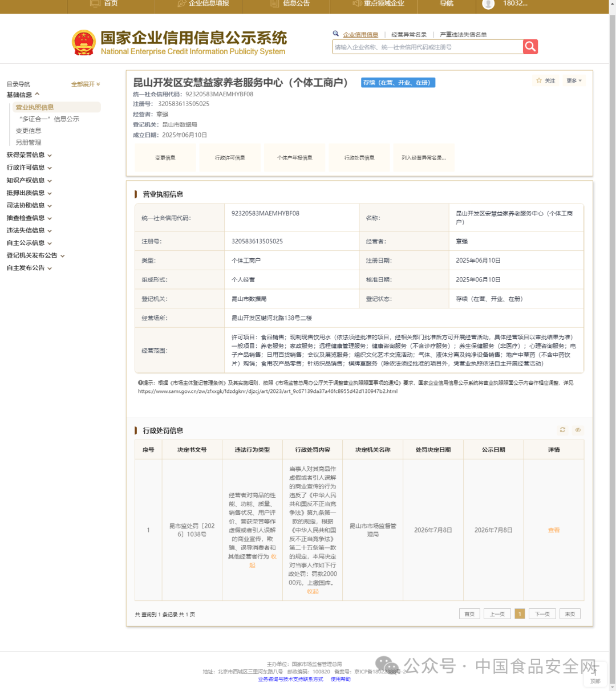Expand 抽查检查信息 in the sidebar

coord(29,218)
